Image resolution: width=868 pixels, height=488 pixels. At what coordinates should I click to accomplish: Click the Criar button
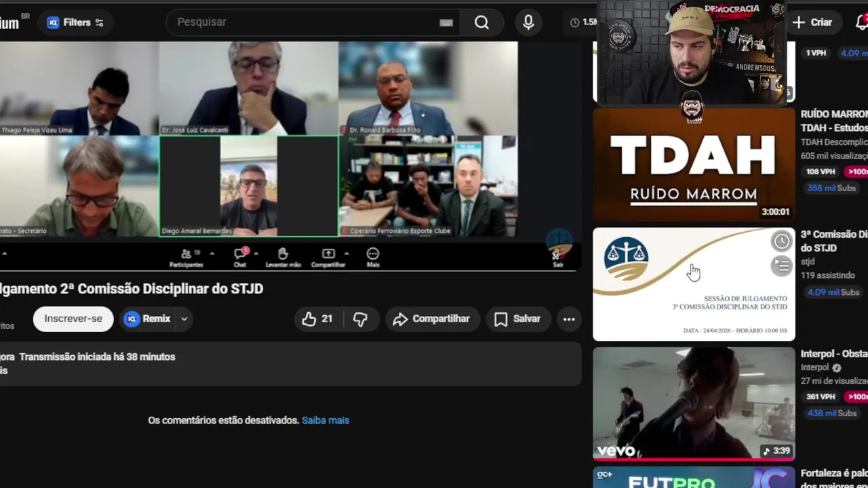(812, 22)
